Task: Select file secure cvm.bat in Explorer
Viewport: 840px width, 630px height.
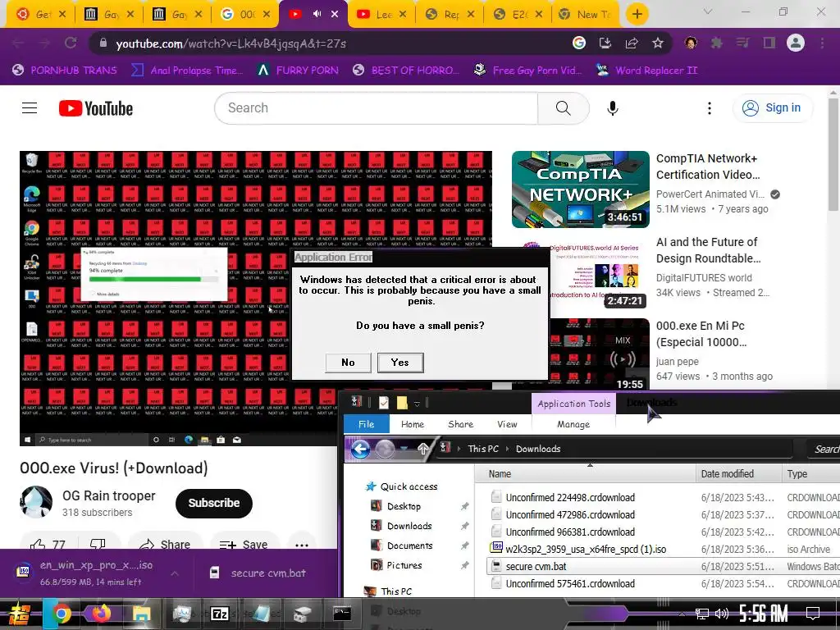Action: [x=536, y=566]
